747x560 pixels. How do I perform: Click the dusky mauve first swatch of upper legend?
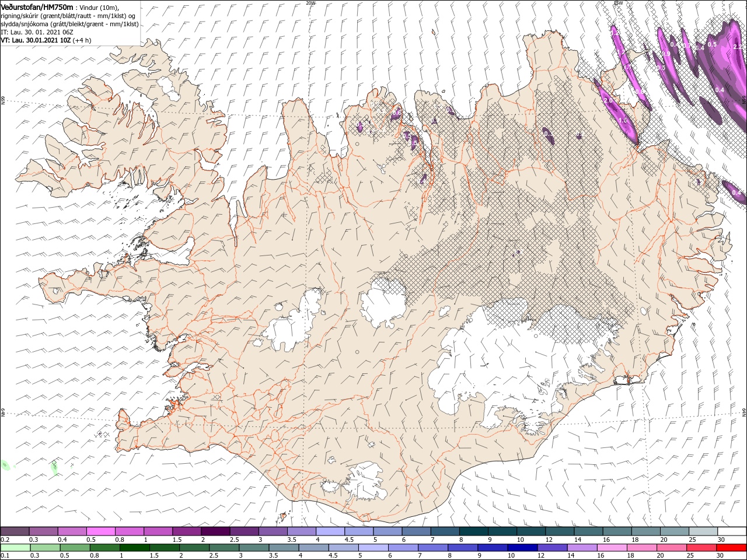tap(15, 531)
